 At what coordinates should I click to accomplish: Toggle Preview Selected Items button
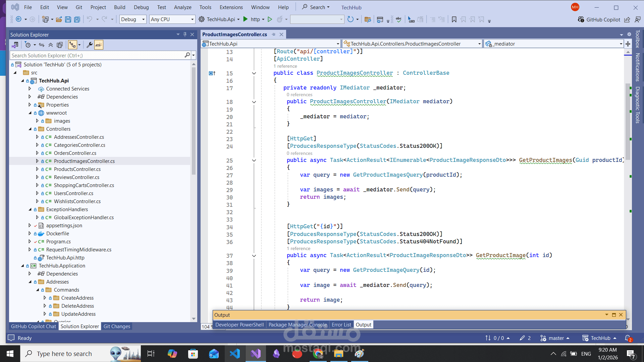[99, 45]
